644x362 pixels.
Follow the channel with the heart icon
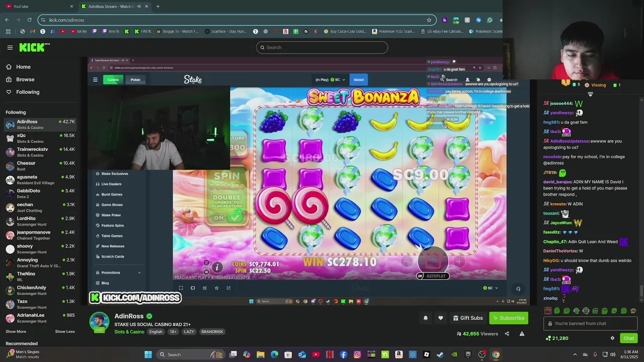[441, 318]
